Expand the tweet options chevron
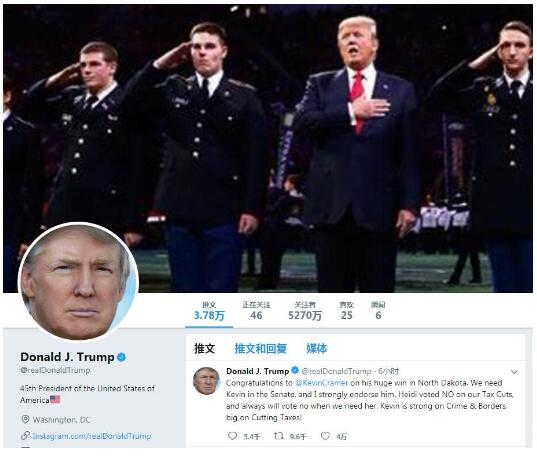 [x=514, y=372]
